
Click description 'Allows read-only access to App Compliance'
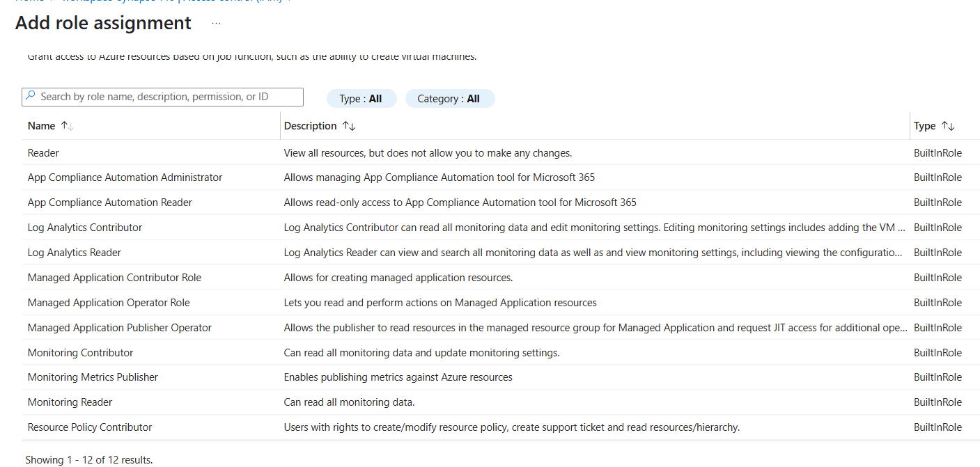pos(460,203)
